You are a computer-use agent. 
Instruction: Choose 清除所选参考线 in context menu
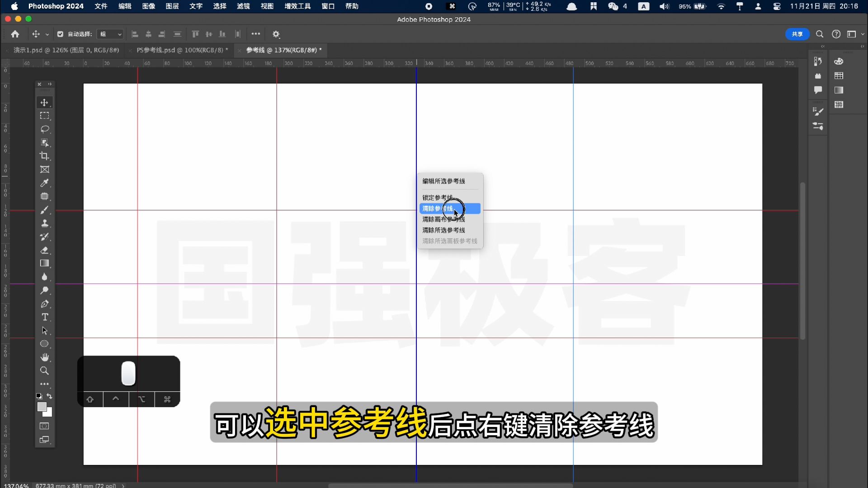(443, 230)
